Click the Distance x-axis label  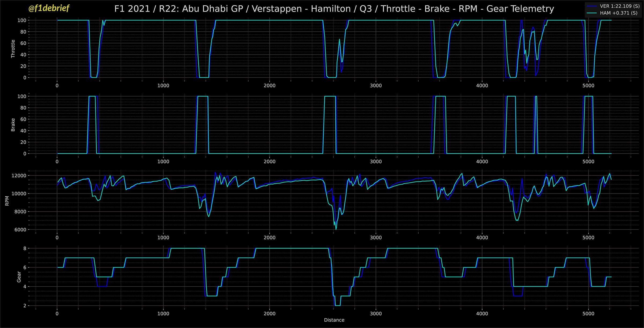click(x=334, y=320)
